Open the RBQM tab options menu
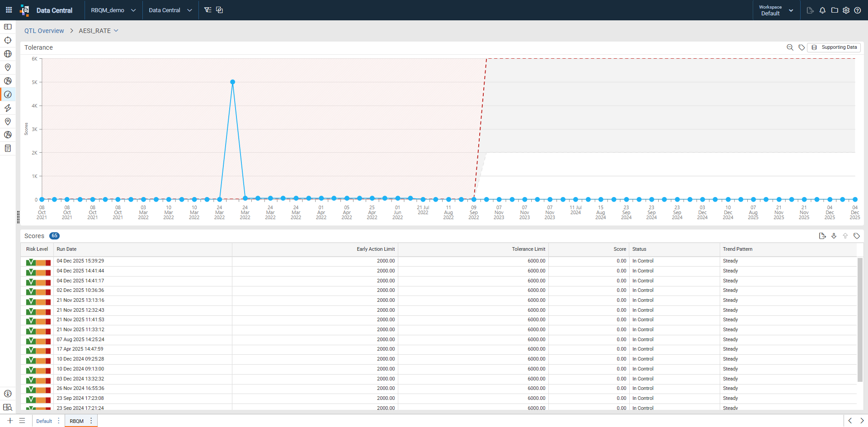The image size is (868, 427). point(91,421)
